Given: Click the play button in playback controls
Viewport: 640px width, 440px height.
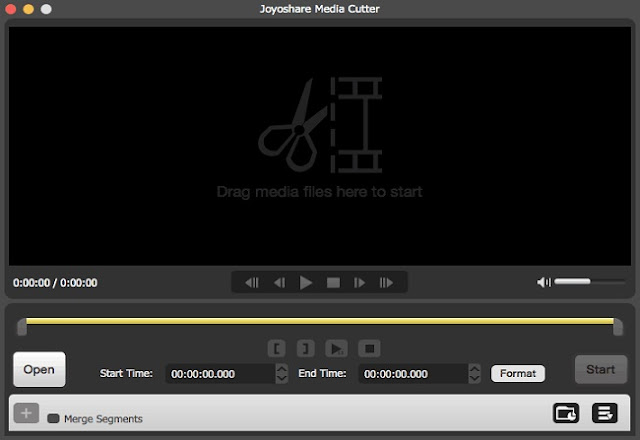Looking at the screenshot, I should click(306, 282).
